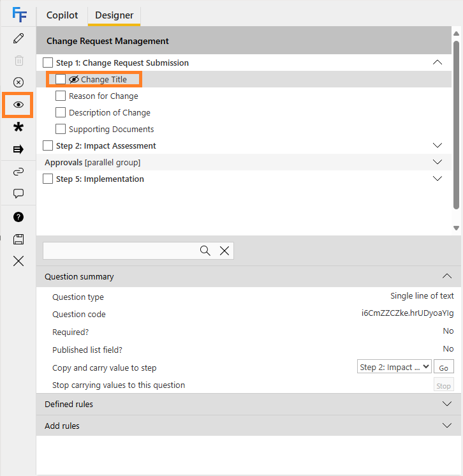The height and width of the screenshot is (476, 463).
Task: Click the vertical scrollbar thumb
Action: (456, 124)
